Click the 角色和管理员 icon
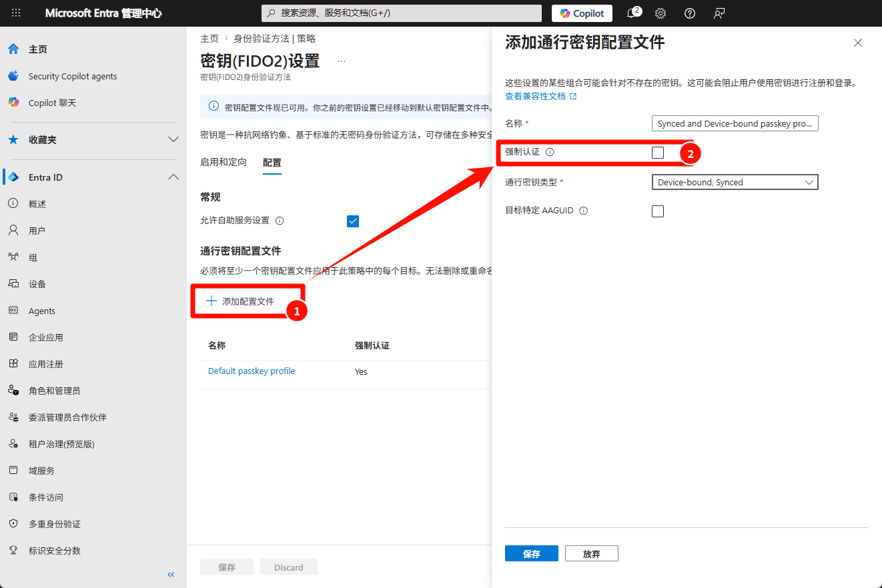882x588 pixels. pyautogui.click(x=13, y=391)
